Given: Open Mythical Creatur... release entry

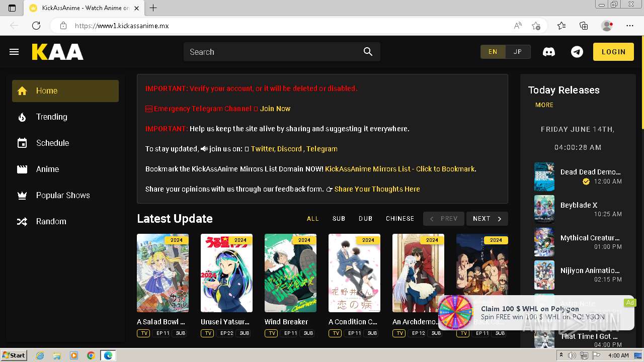Looking at the screenshot, I should click(x=578, y=242).
